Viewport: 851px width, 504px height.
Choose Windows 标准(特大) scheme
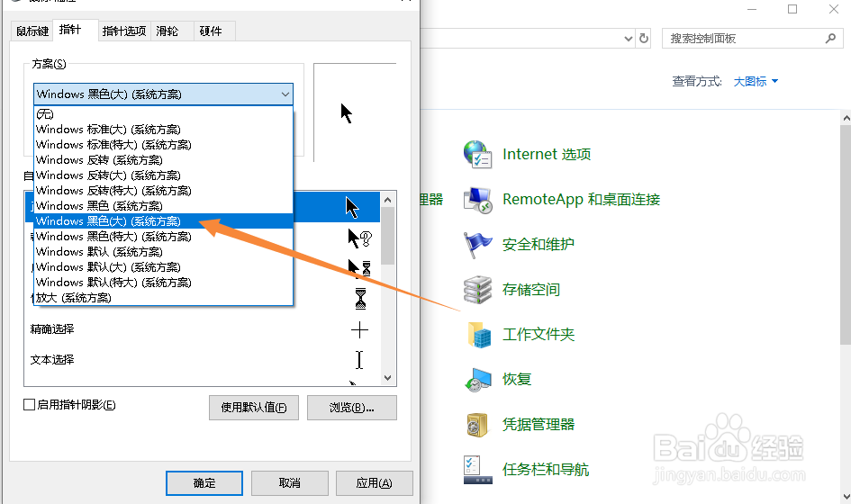pyautogui.click(x=163, y=145)
